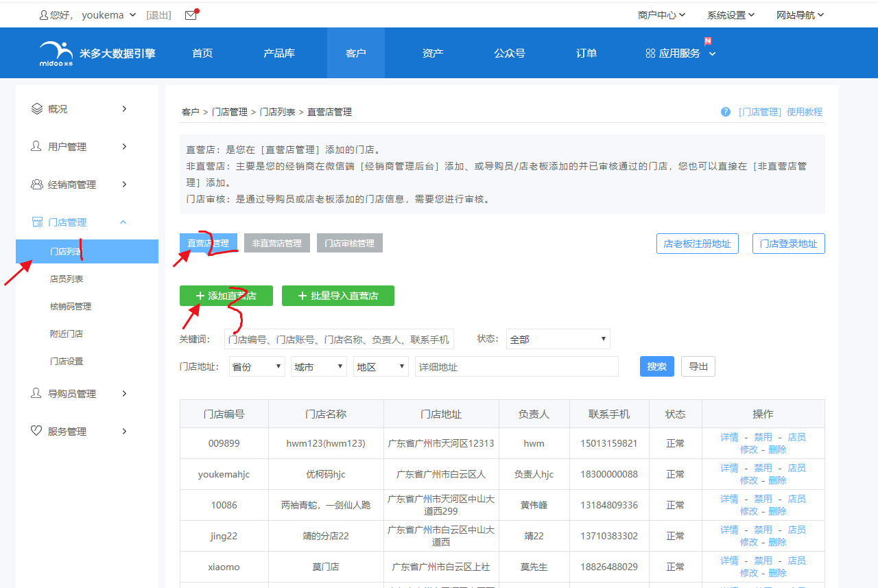The width and height of the screenshot is (878, 588).
Task: Click 删除 for store 009899
Action: click(778, 449)
